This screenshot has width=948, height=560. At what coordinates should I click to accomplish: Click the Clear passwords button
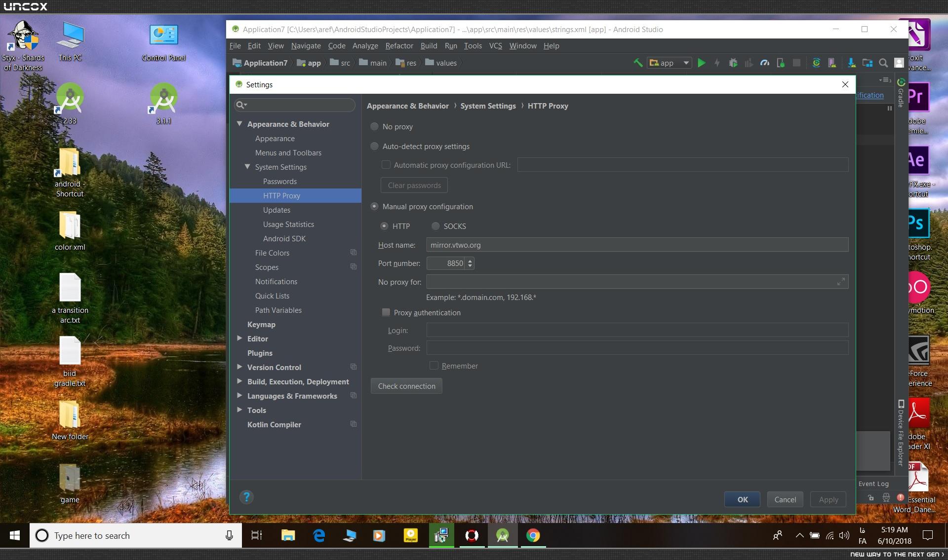click(414, 185)
